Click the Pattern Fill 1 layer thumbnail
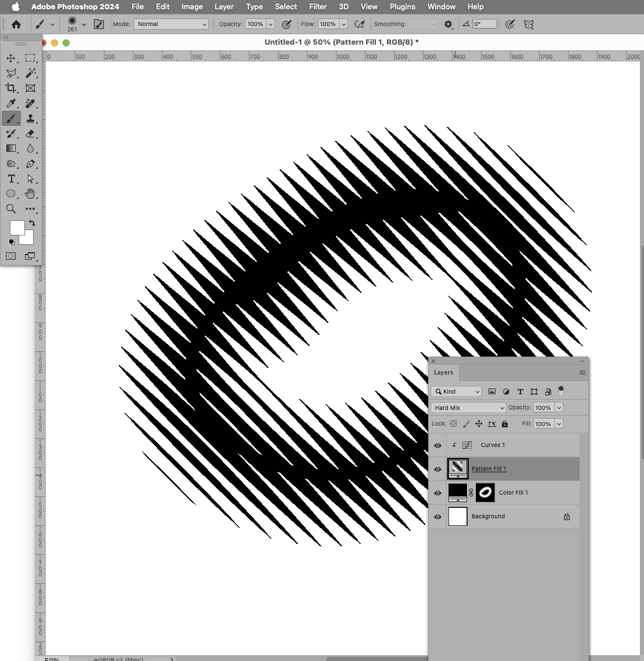The image size is (644, 661). pyautogui.click(x=458, y=468)
